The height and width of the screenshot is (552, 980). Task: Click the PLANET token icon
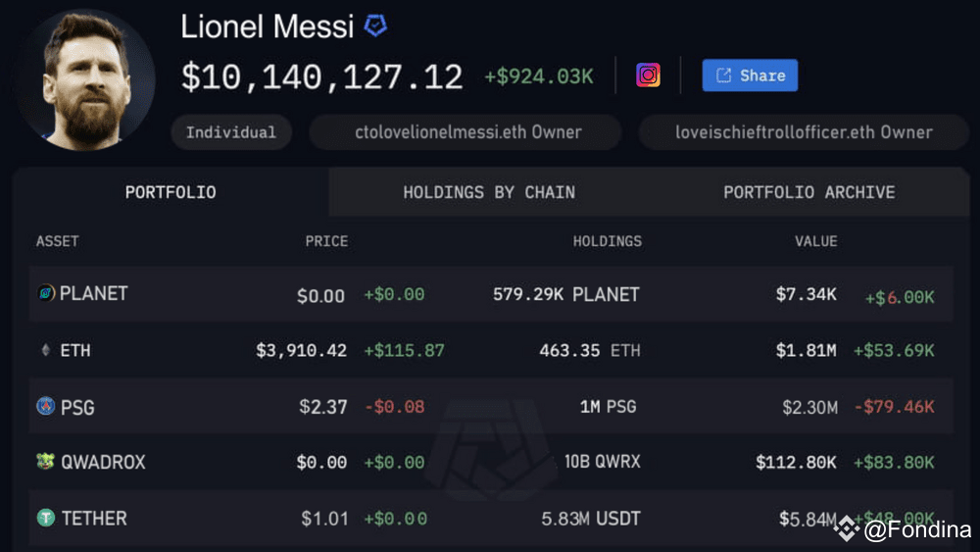point(46,293)
